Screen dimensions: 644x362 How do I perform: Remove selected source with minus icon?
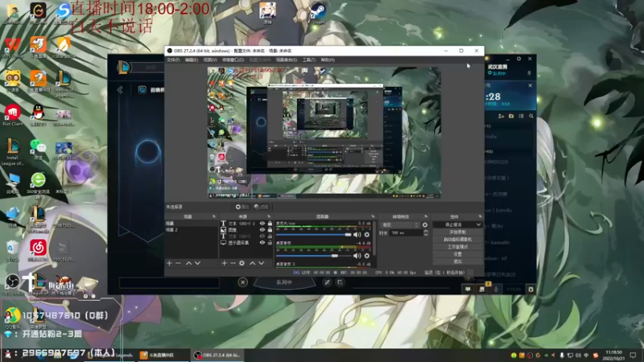point(233,263)
